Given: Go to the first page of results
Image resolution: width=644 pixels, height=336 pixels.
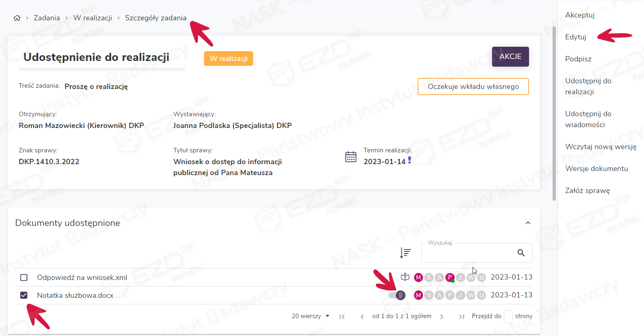Looking at the screenshot, I should pyautogui.click(x=342, y=316).
